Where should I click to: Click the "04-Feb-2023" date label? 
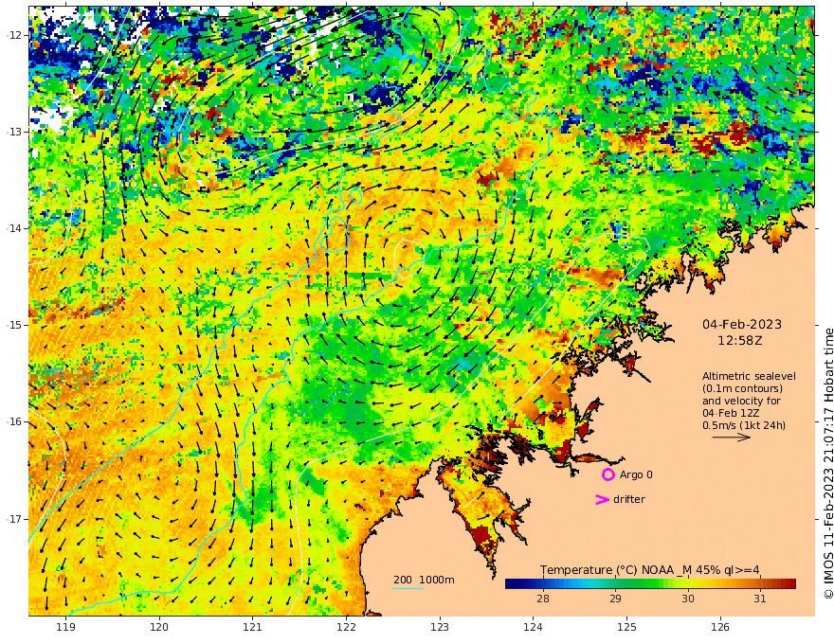[742, 324]
